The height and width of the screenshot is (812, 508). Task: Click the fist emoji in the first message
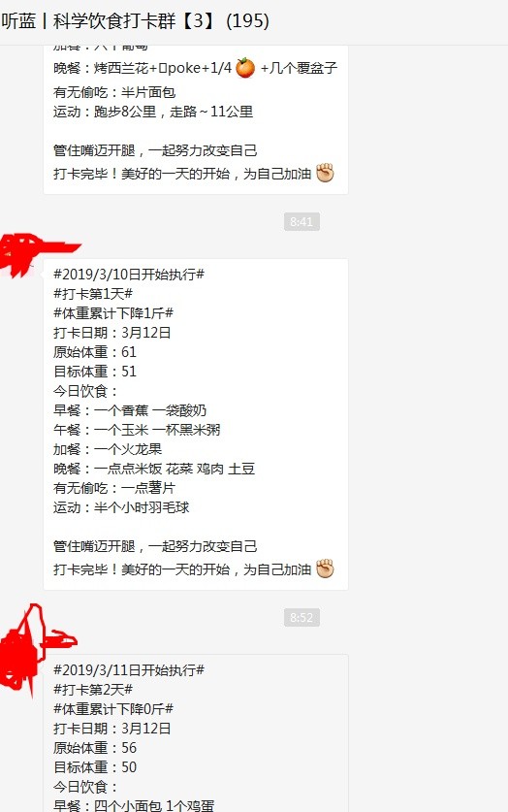click(x=325, y=173)
